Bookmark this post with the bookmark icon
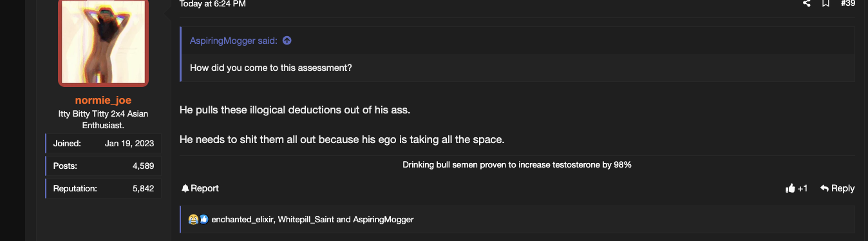Image resolution: width=868 pixels, height=241 pixels. pos(826,4)
